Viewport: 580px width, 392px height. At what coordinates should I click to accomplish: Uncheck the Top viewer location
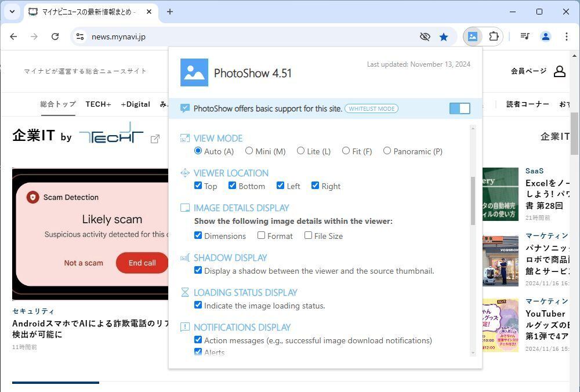point(198,186)
